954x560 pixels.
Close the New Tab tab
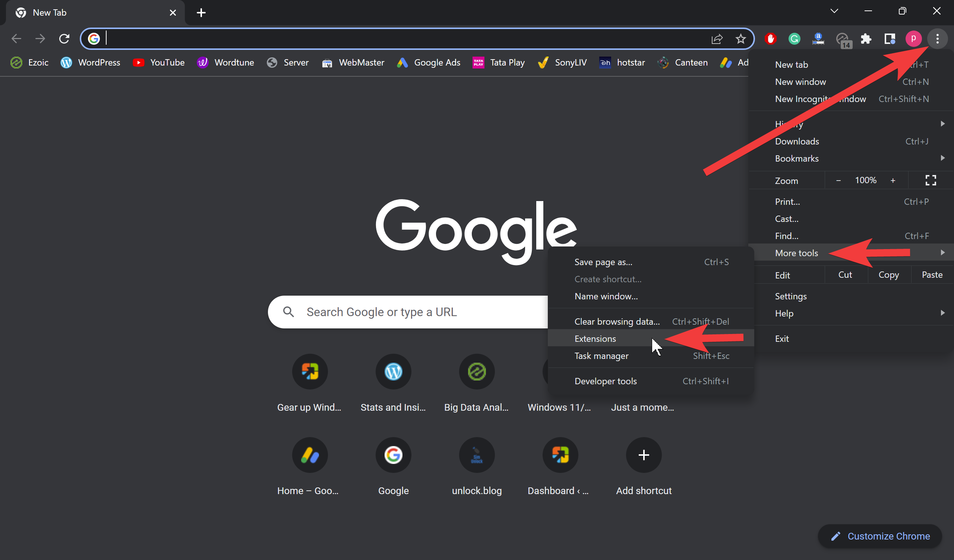click(x=173, y=13)
